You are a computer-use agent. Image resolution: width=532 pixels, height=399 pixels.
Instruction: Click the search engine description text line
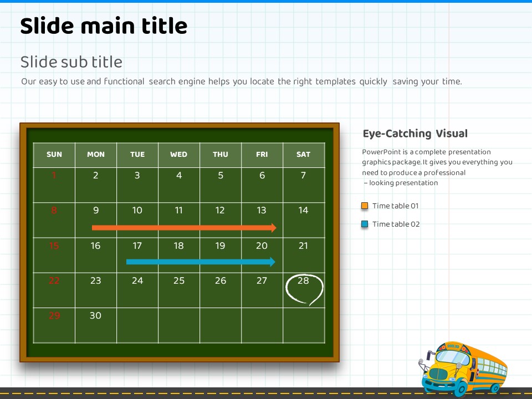(x=241, y=81)
